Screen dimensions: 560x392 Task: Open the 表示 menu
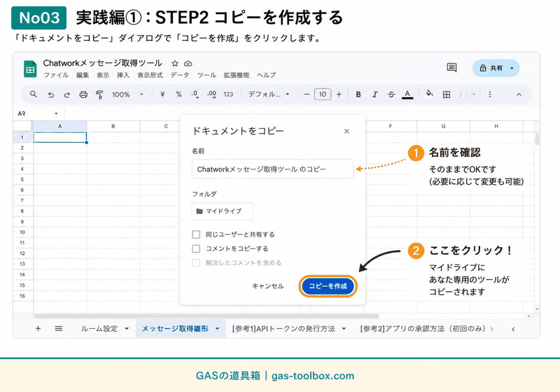103,76
